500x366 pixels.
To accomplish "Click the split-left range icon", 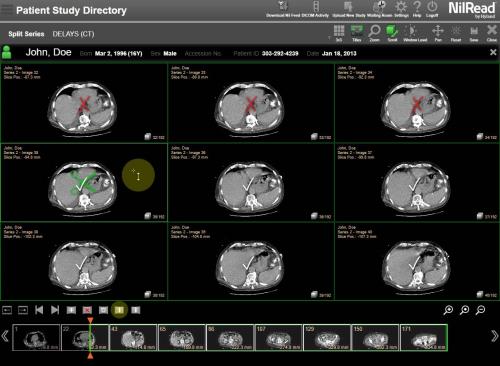I will [7, 310].
